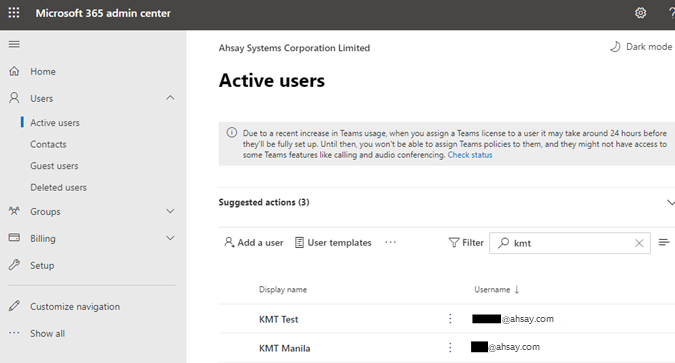Click the Filter button
Screen dimensions: 675x363
(466, 242)
